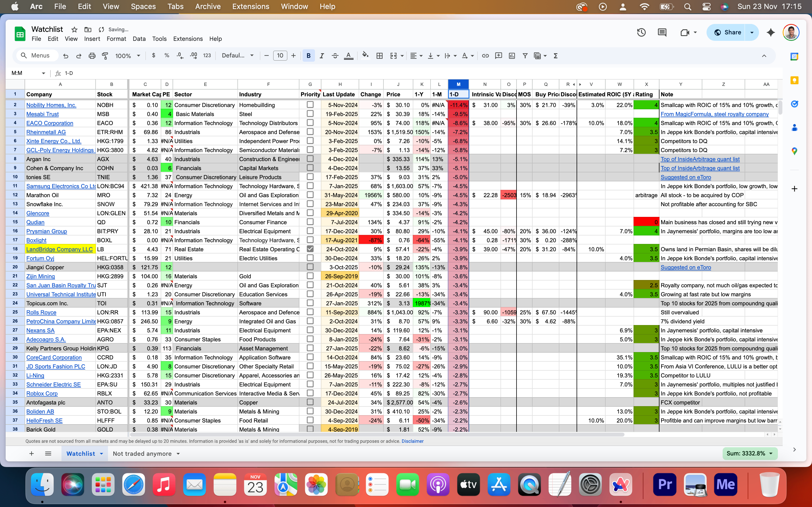The image size is (812, 507).
Task: Open the Data menu
Action: coord(139,39)
